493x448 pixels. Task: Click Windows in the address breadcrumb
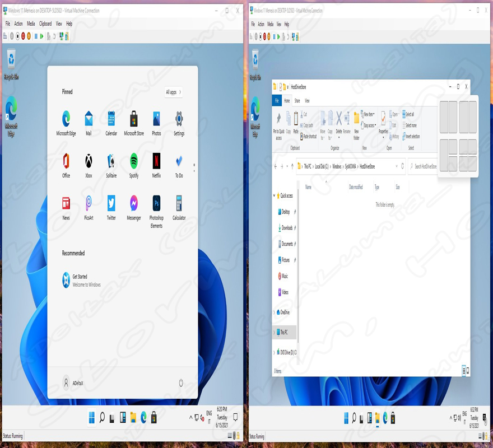point(337,166)
